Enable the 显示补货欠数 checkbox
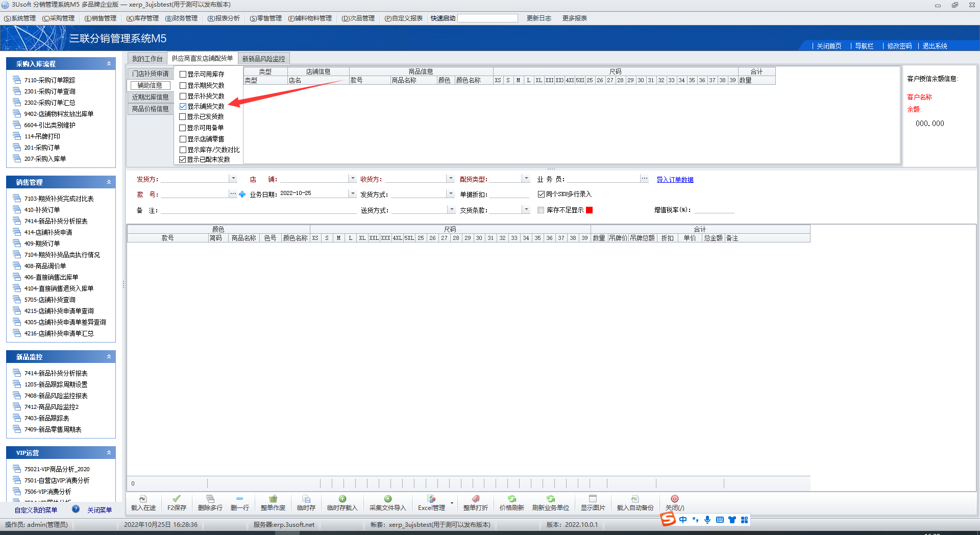Image resolution: width=980 pixels, height=535 pixels. pos(183,96)
